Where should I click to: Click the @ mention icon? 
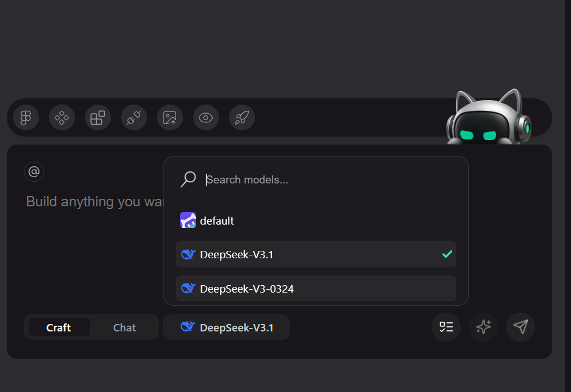click(x=34, y=171)
